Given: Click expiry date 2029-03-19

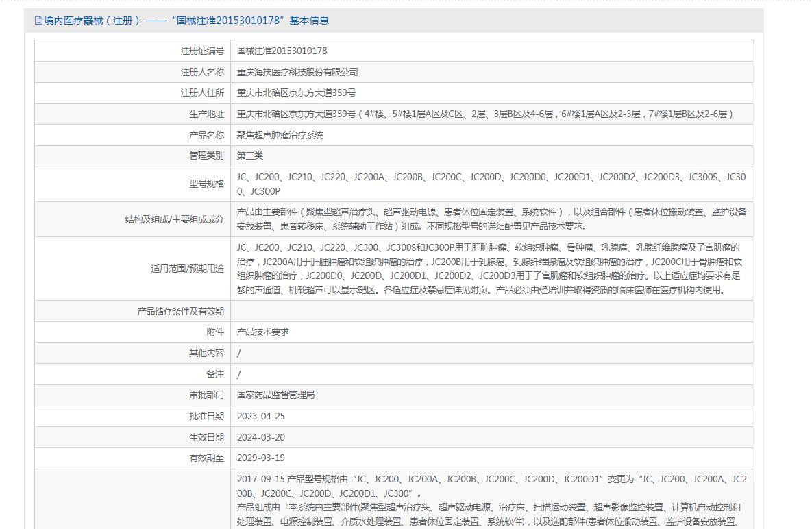Looking at the screenshot, I should point(261,458).
